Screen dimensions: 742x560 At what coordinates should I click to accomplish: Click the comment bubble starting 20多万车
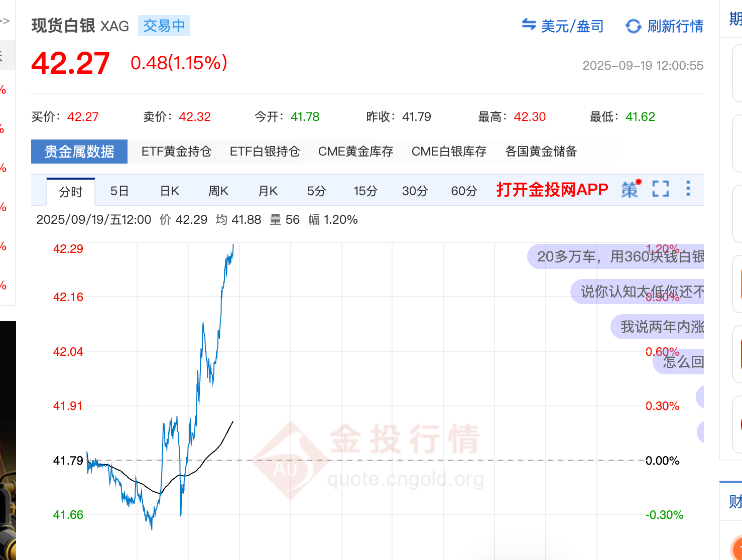click(616, 257)
